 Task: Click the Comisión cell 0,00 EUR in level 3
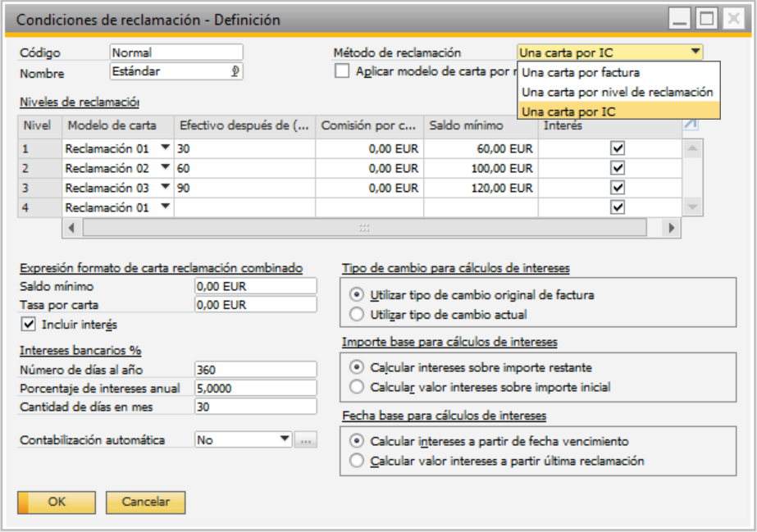click(x=370, y=188)
